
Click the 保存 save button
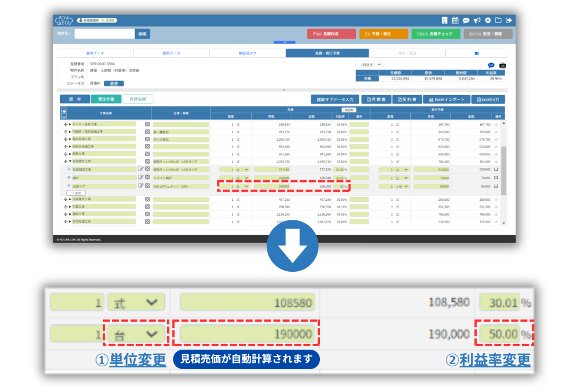[x=74, y=99]
